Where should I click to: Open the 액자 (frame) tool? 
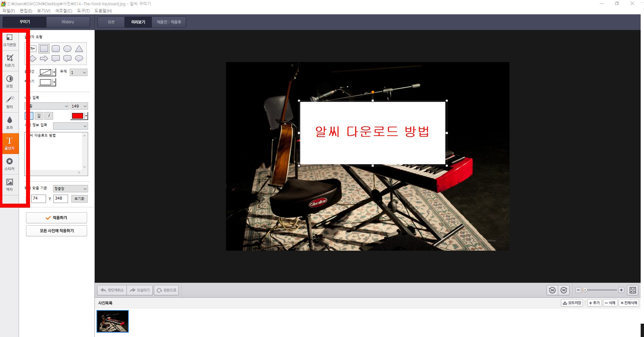point(10,185)
